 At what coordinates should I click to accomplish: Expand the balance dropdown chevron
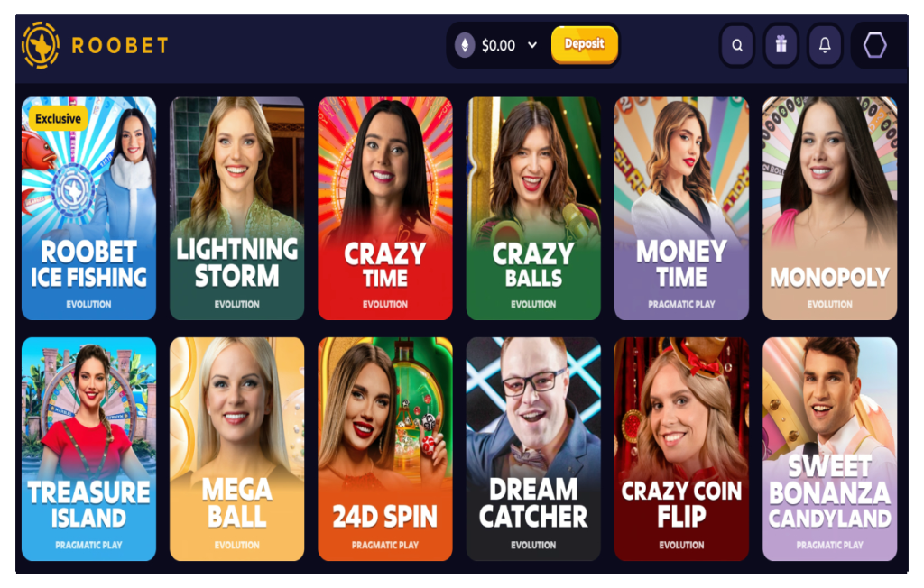[532, 45]
